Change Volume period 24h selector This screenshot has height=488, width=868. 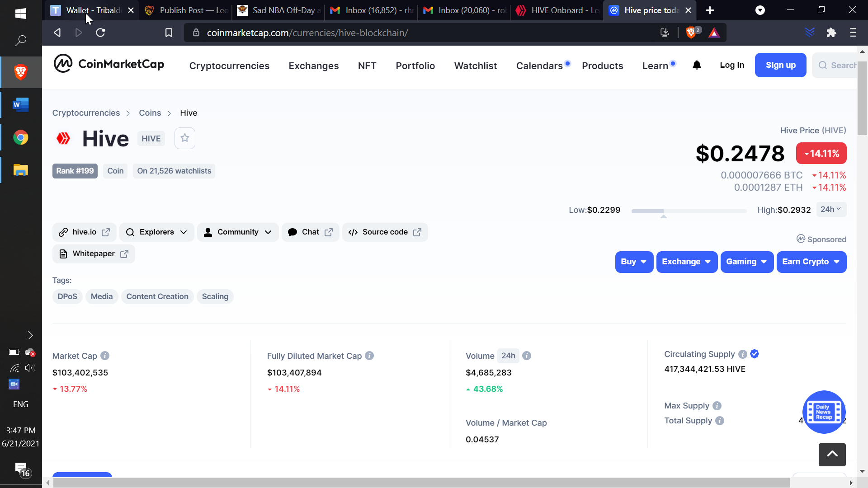[508, 356]
